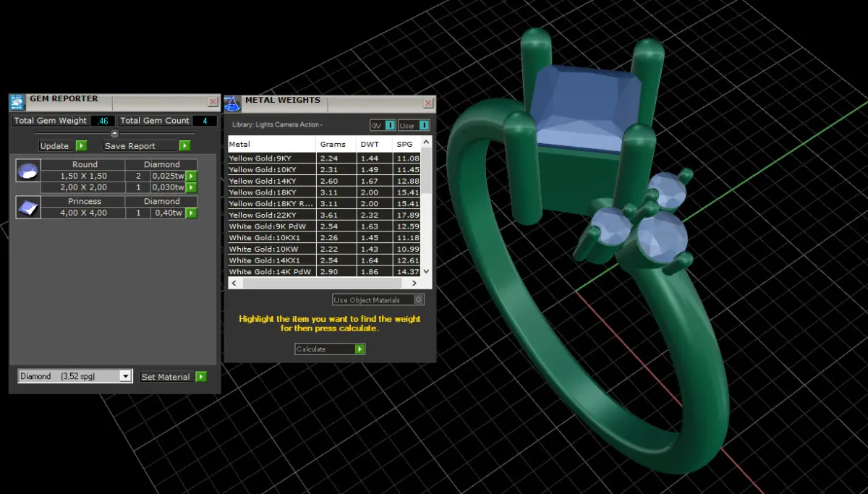The image size is (868, 494).
Task: Click green arrow in 4,00 X 4,00 row
Action: [x=192, y=213]
